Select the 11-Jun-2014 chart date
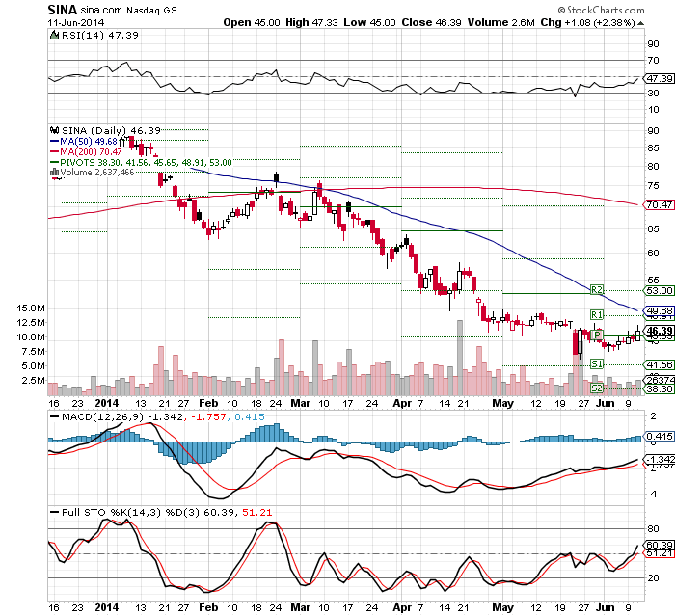The image size is (675, 616). pos(76,22)
